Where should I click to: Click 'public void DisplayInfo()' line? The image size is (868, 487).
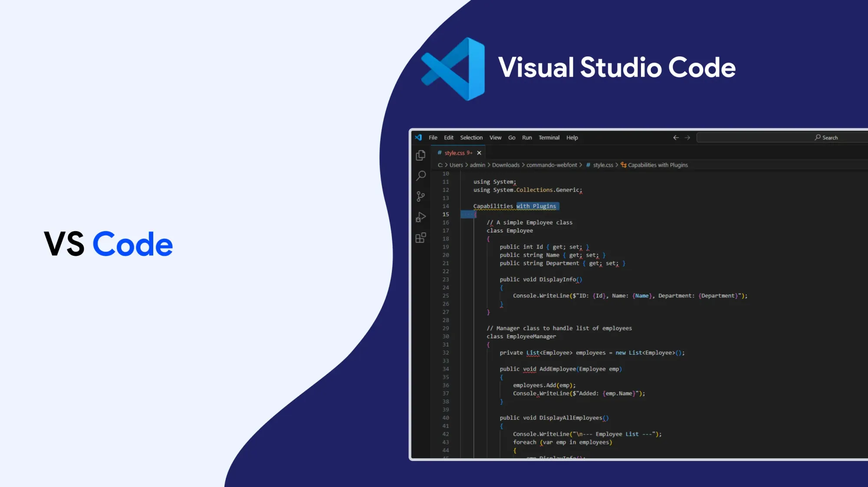pyautogui.click(x=541, y=279)
